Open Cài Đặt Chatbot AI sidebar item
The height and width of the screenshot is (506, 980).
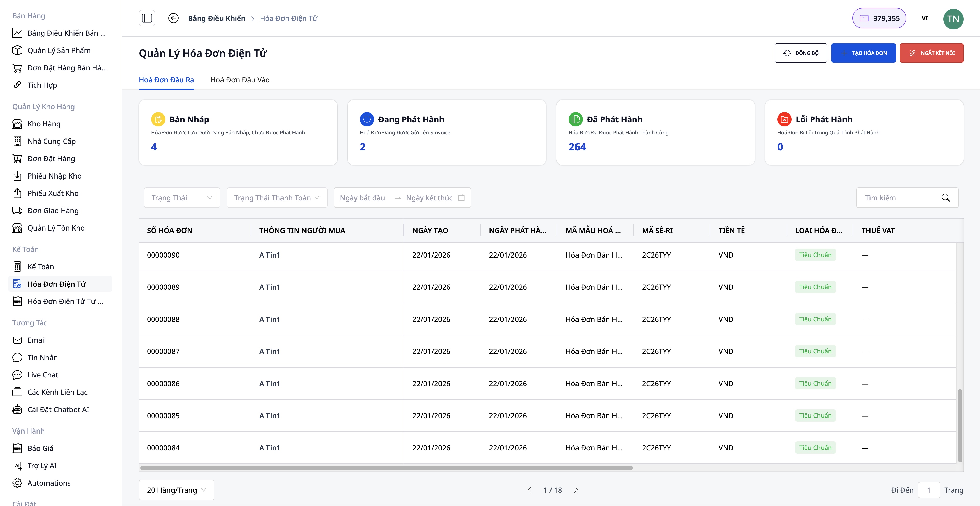click(x=58, y=409)
